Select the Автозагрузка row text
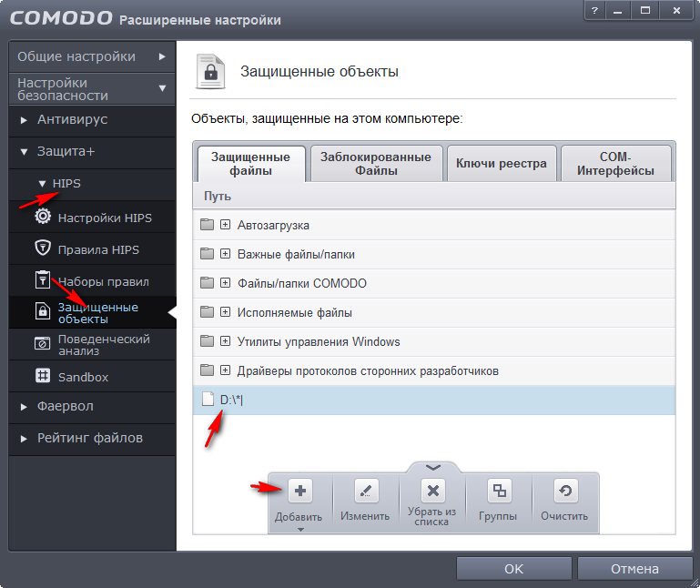This screenshot has height=588, width=700. pyautogui.click(x=273, y=225)
